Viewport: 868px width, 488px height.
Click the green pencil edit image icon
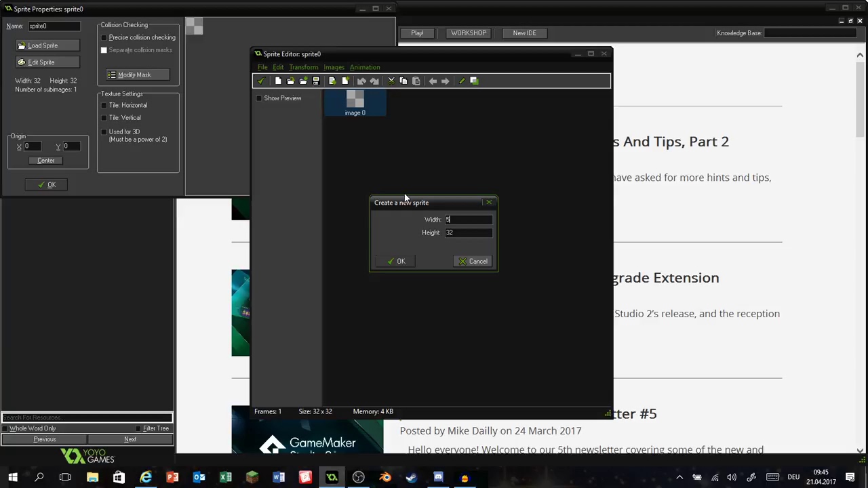point(462,81)
